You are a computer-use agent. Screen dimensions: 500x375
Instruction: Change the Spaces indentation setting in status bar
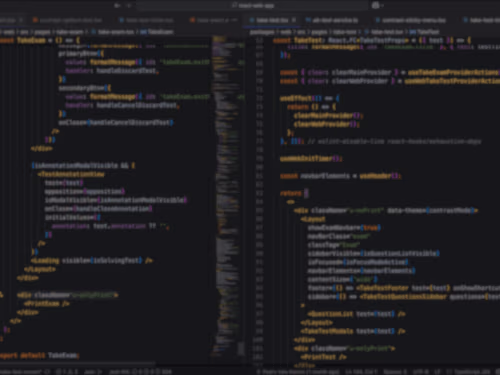coord(395,371)
